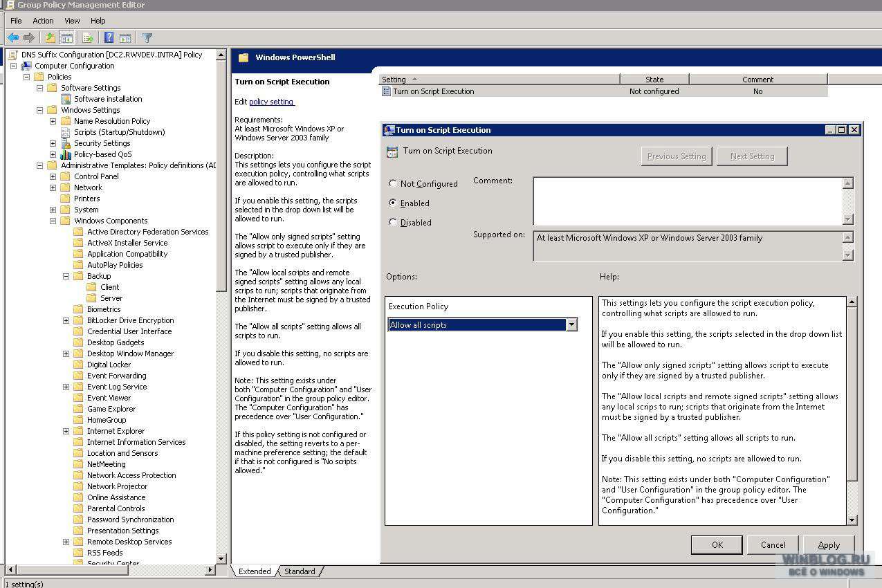Click the Computer Configuration computer icon
Viewport: 882px width, 588px height.
click(26, 66)
